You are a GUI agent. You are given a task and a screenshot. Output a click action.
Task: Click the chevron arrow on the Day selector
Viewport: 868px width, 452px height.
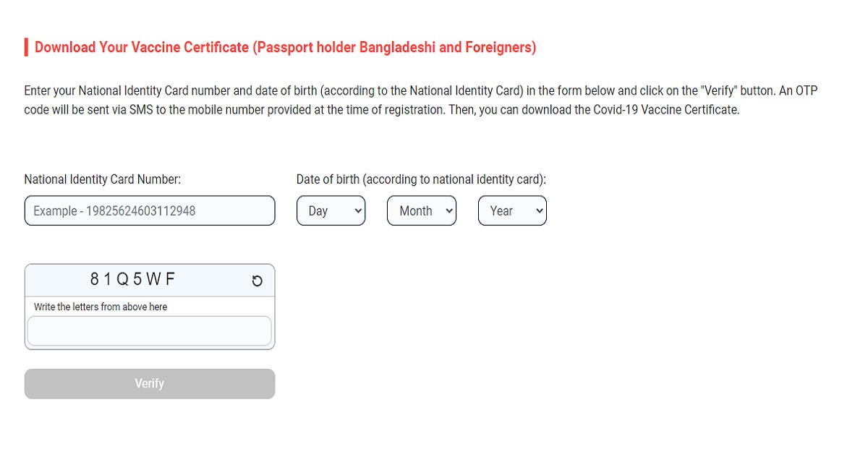(357, 210)
